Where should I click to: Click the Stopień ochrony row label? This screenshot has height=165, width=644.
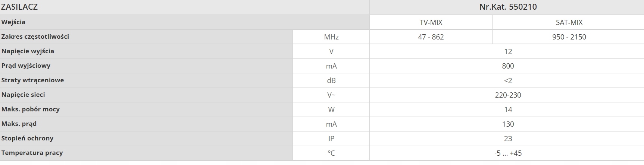27,138
